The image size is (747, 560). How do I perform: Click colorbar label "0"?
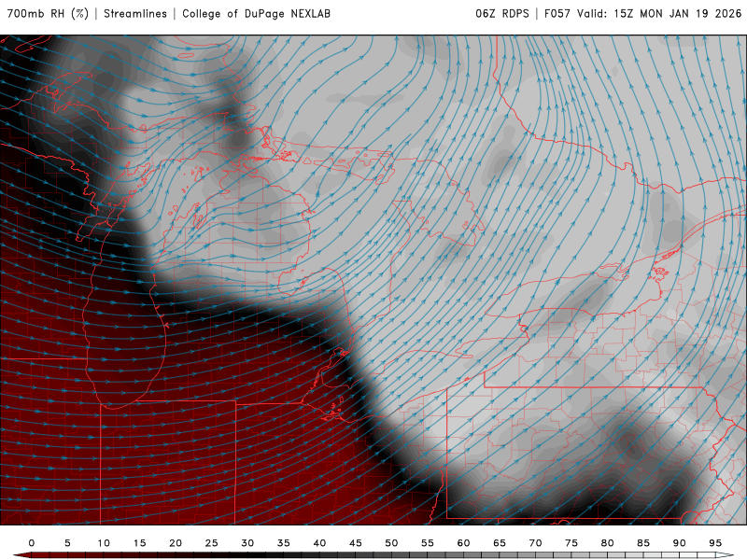pos(32,543)
